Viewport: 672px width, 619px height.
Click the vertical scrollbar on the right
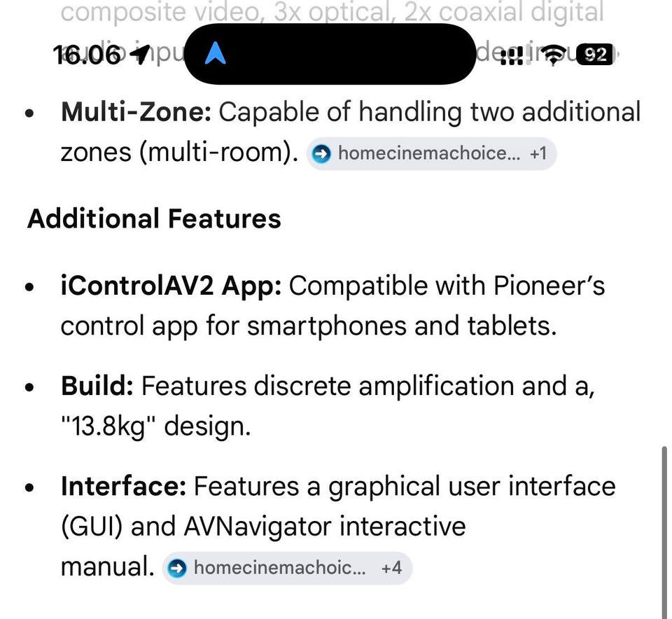point(664,531)
